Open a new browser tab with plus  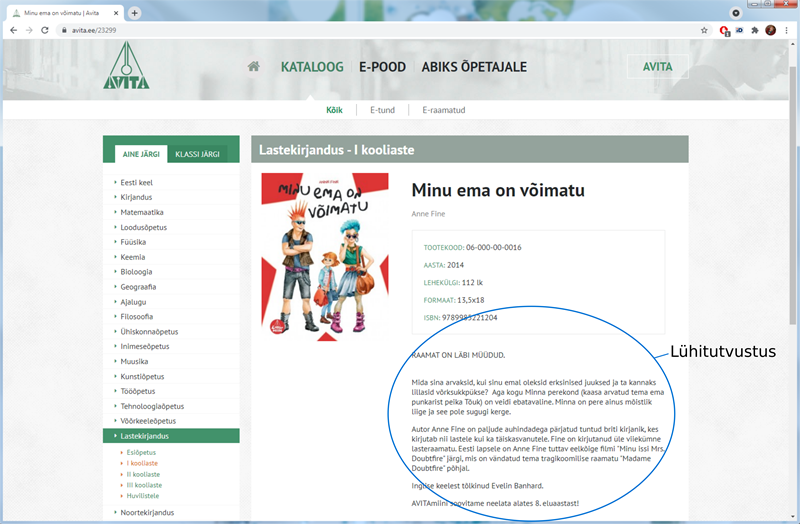coord(134,13)
